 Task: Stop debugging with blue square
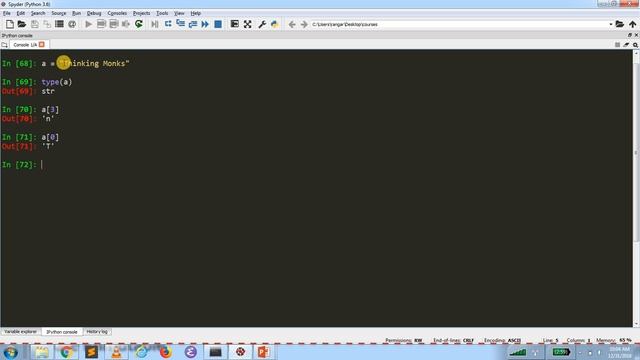(x=218, y=24)
